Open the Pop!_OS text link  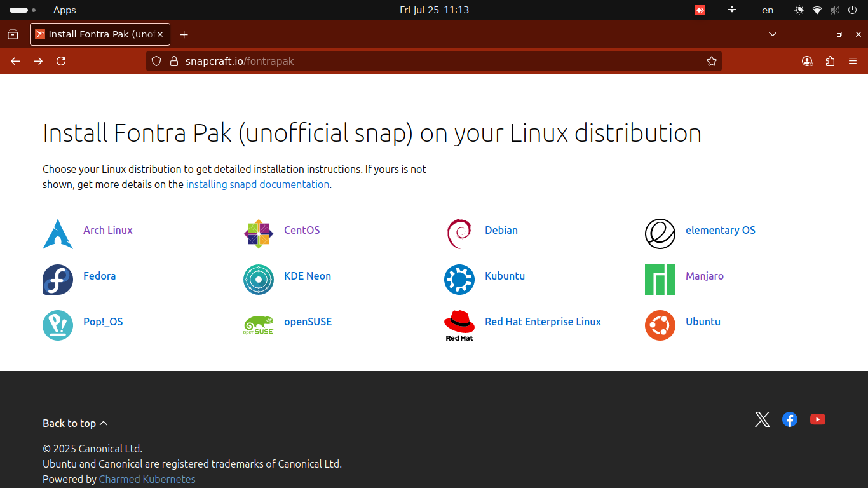click(103, 322)
